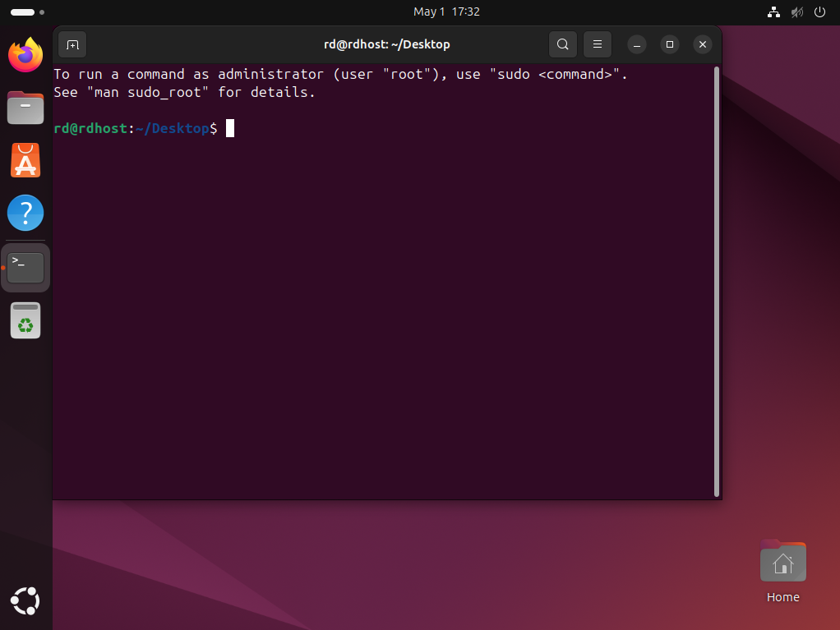Image resolution: width=840 pixels, height=630 pixels.
Task: Maximize the terminal window
Action: click(669, 44)
